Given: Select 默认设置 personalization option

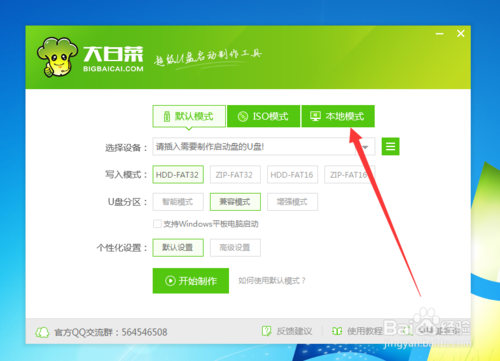Looking at the screenshot, I should click(x=178, y=248).
